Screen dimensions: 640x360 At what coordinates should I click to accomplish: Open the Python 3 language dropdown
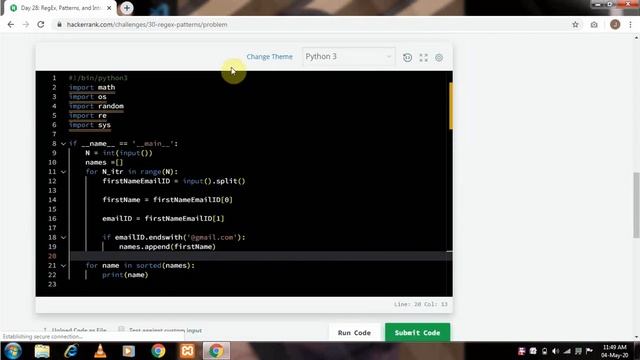pyautogui.click(x=348, y=56)
